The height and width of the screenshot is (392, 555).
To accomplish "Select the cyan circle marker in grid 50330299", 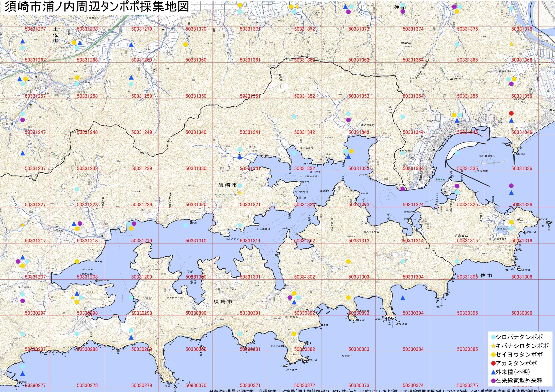I will (x=131, y=298).
